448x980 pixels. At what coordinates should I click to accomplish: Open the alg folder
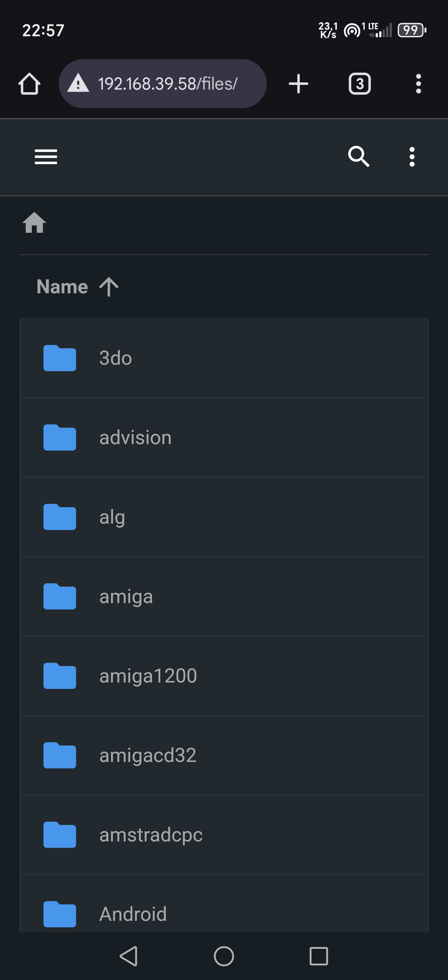click(224, 517)
